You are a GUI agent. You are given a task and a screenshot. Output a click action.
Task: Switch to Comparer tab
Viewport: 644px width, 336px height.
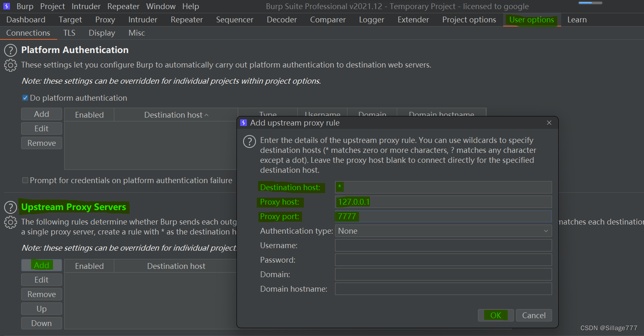point(328,19)
